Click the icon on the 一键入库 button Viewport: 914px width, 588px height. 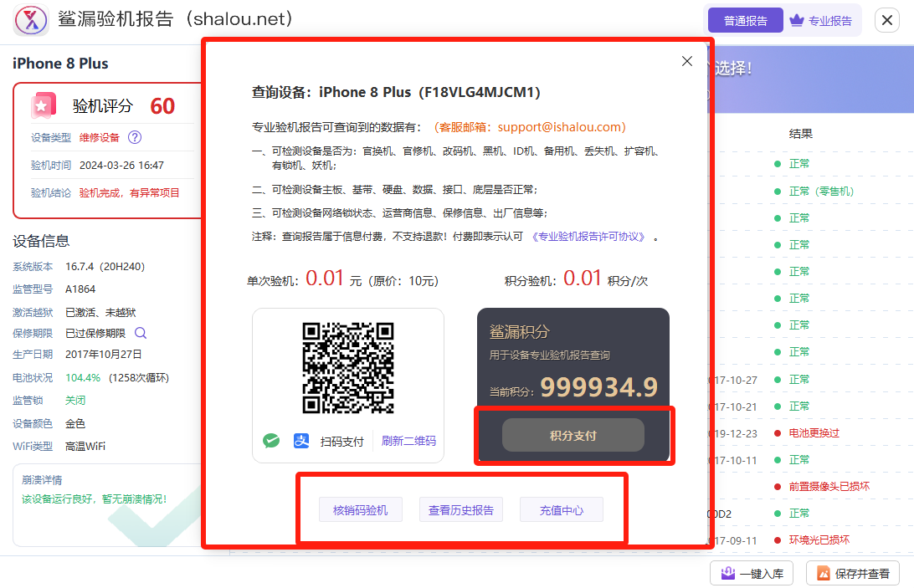[728, 574]
